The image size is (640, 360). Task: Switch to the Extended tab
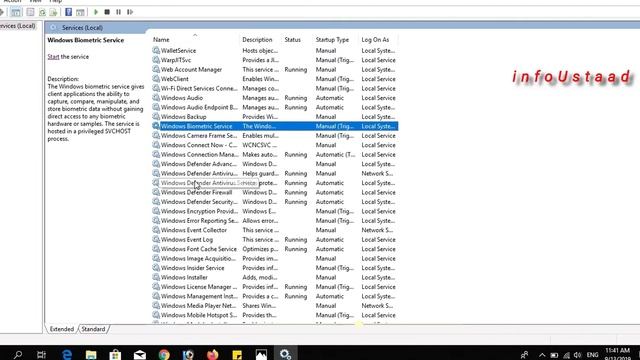(x=62, y=329)
